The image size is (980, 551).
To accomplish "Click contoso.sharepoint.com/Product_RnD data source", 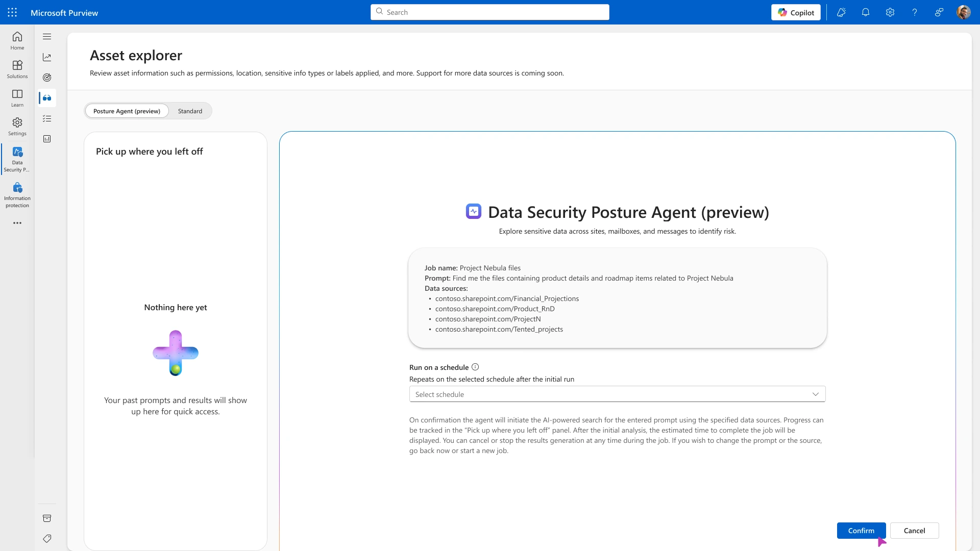I will 495,309.
